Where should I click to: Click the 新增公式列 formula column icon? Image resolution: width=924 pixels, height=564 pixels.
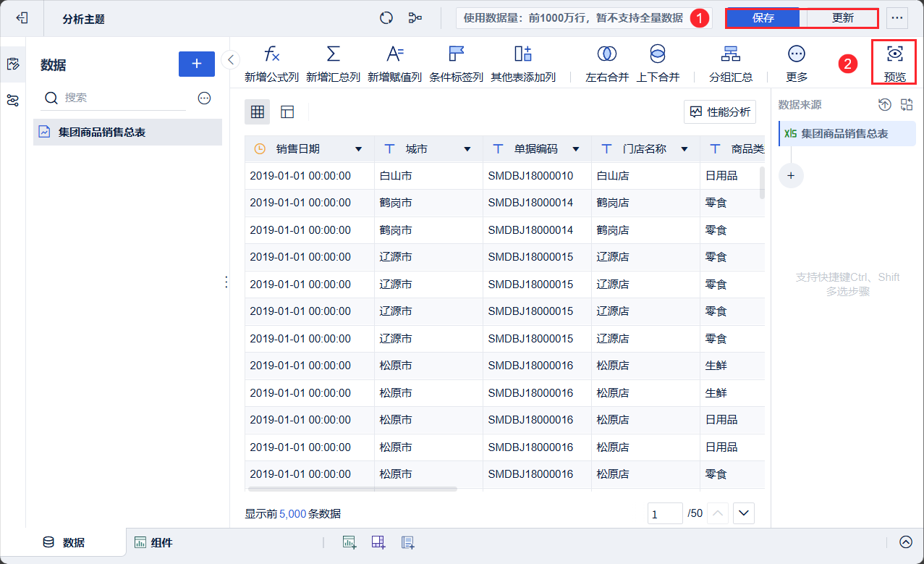271,54
